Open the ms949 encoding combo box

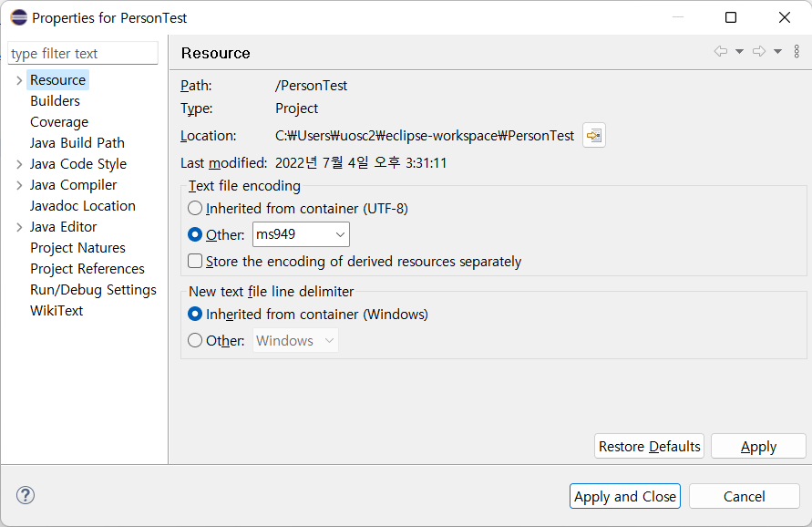301,234
